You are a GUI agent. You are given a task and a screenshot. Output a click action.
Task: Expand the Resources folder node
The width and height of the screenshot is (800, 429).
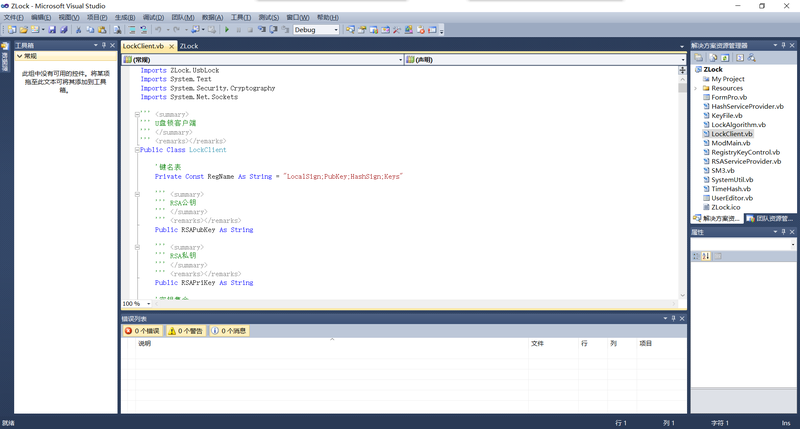pyautogui.click(x=696, y=88)
